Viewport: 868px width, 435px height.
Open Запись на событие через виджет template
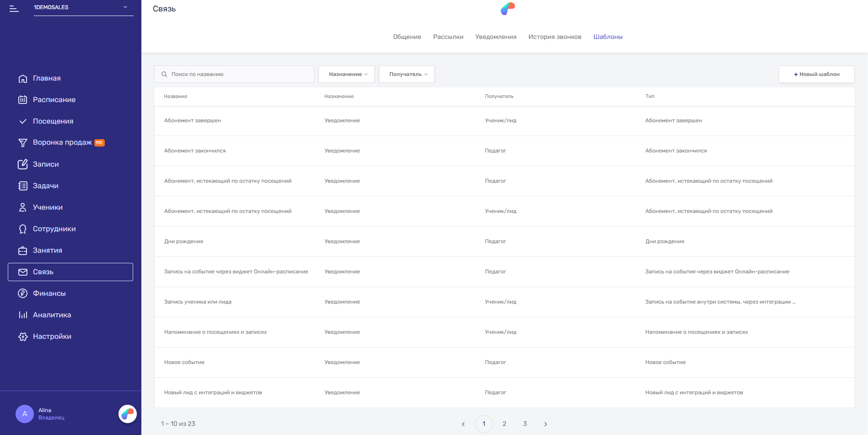pyautogui.click(x=504, y=272)
